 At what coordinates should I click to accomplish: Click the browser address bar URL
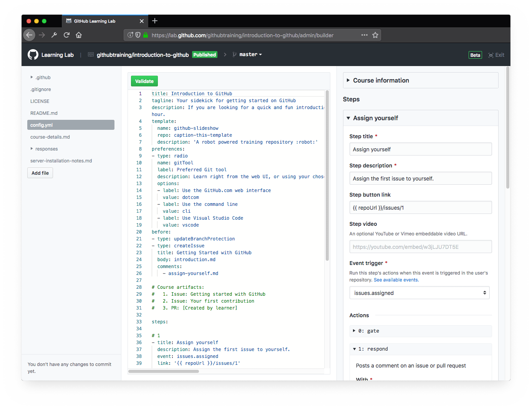pyautogui.click(x=242, y=35)
